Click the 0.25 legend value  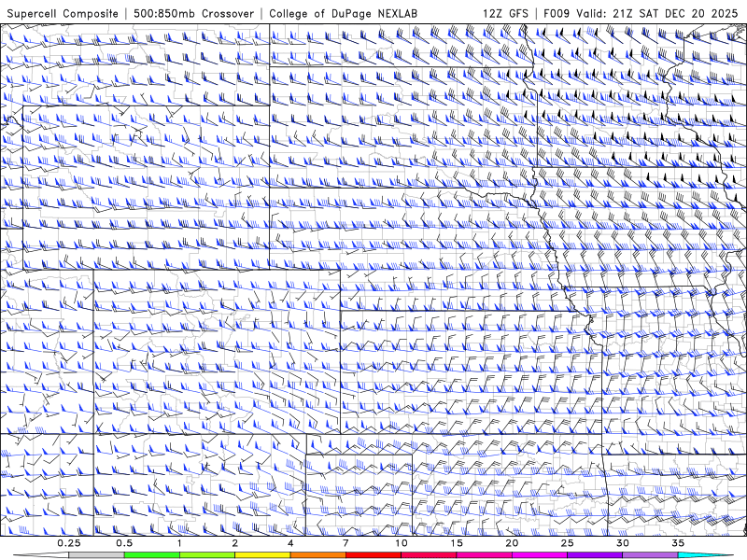pyautogui.click(x=69, y=543)
